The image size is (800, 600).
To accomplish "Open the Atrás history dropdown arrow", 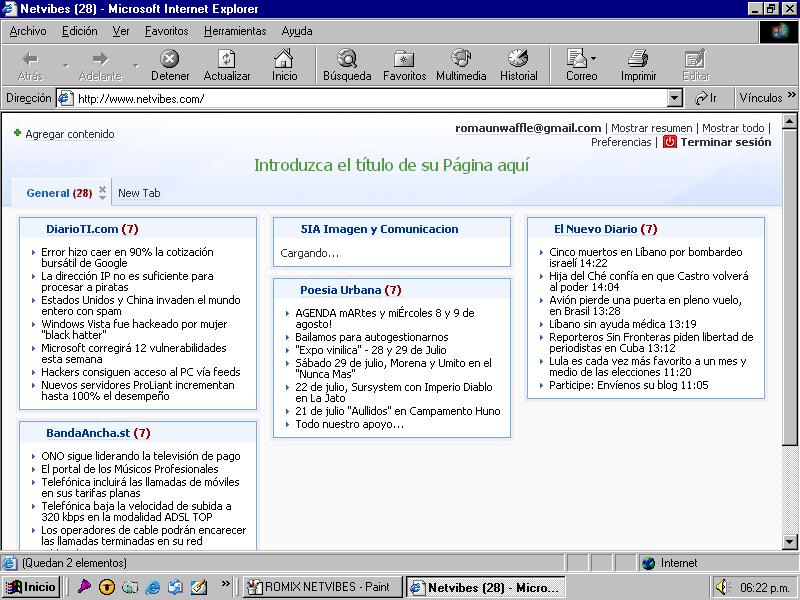I will 65,66.
